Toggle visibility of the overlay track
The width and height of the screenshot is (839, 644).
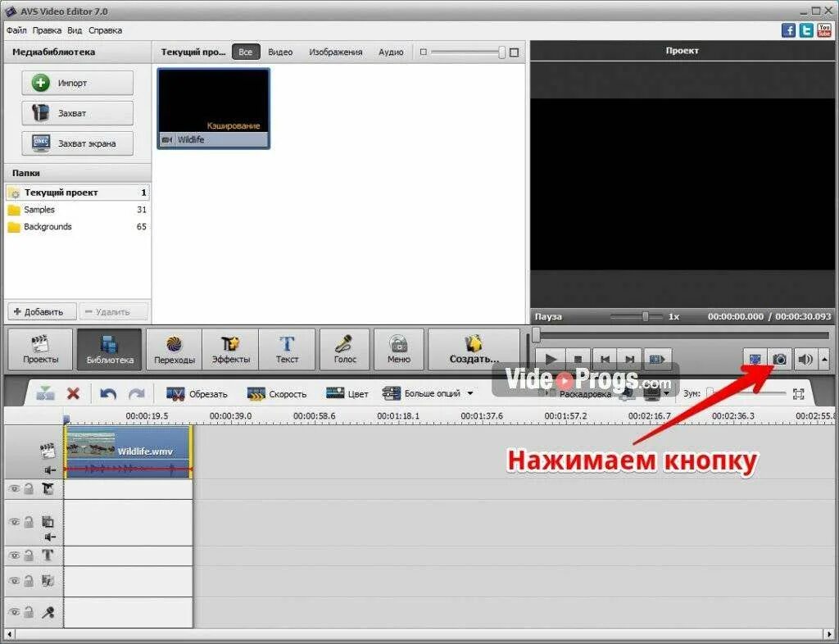[x=15, y=522]
